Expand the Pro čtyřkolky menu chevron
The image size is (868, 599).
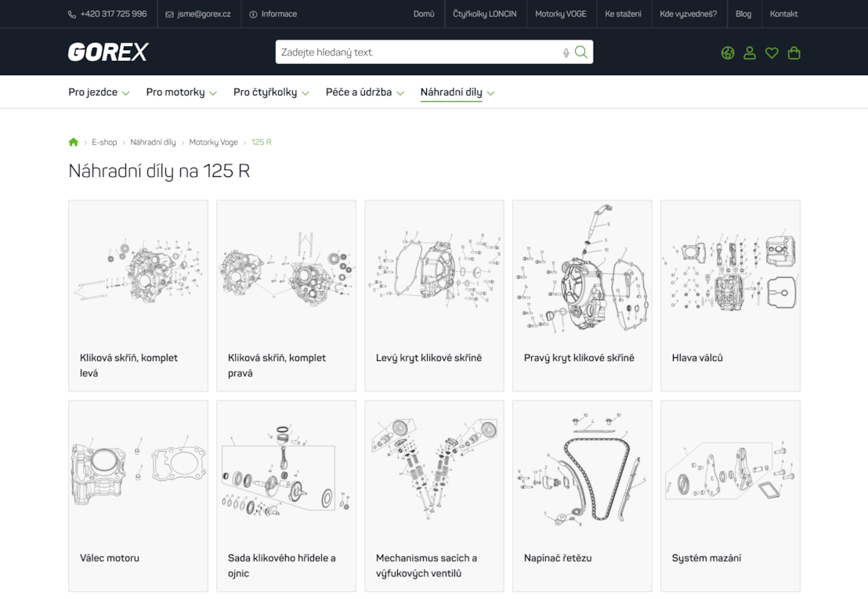click(x=306, y=93)
